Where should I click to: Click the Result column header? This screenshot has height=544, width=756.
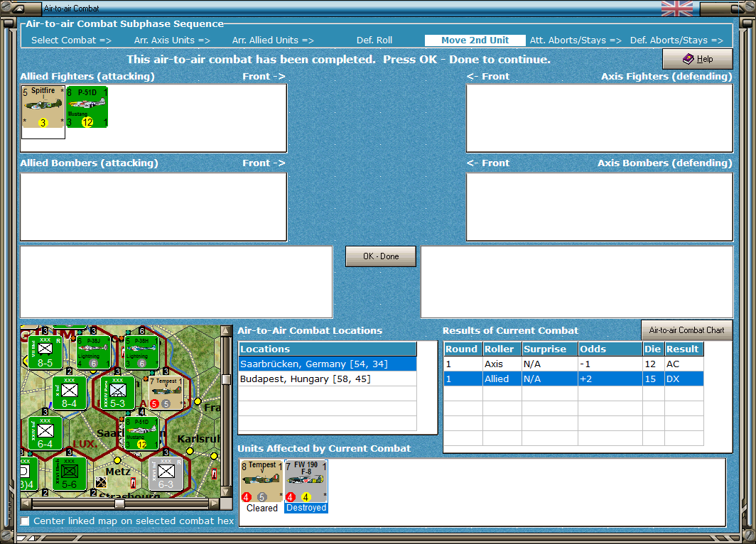[x=684, y=349]
